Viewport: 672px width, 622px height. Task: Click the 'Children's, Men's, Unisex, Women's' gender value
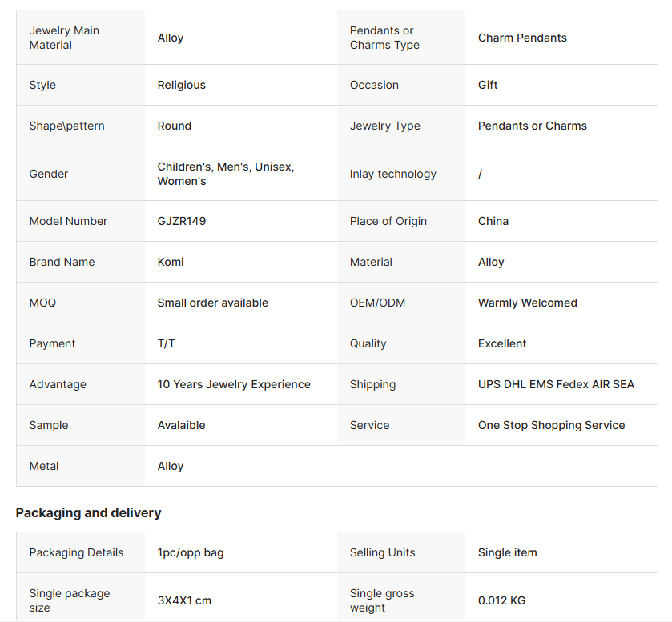226,174
